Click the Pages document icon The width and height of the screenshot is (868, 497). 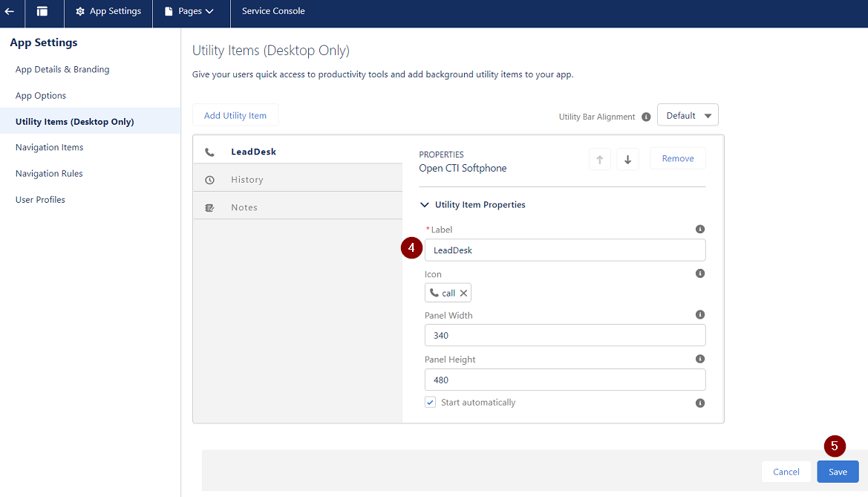click(x=169, y=11)
